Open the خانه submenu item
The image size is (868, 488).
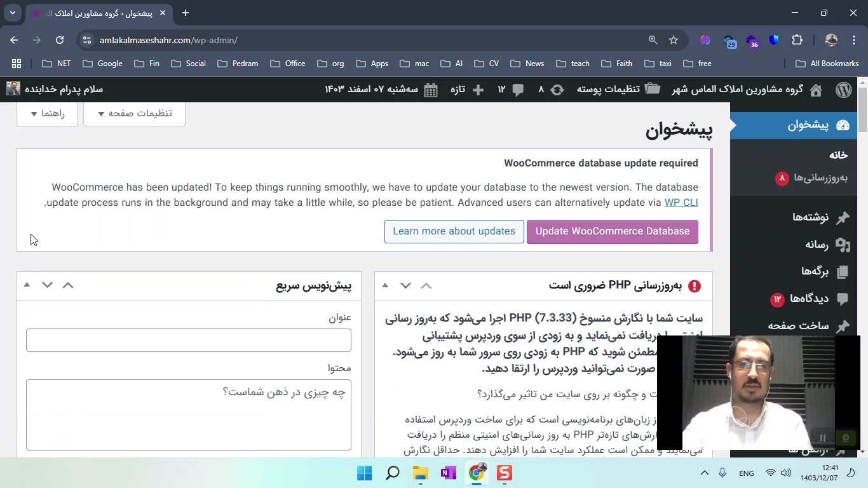pyautogui.click(x=838, y=155)
